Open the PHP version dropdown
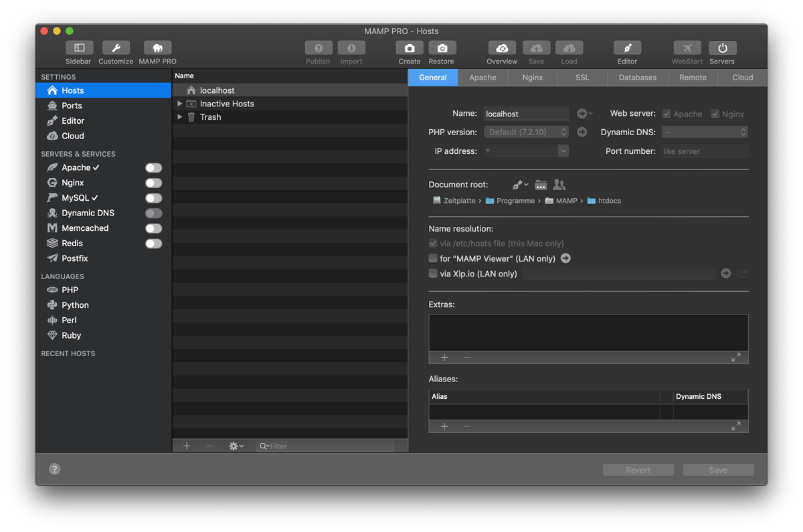The width and height of the screenshot is (803, 532). point(527,132)
